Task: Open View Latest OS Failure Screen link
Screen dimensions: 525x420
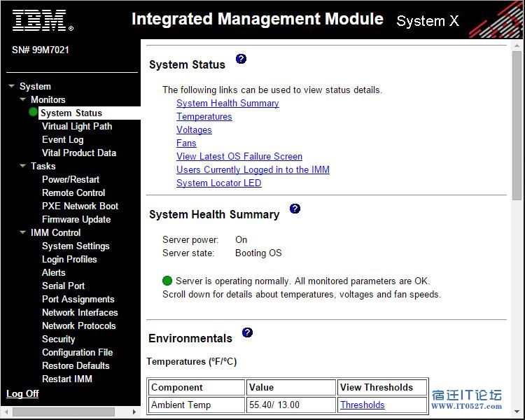Action: [239, 156]
